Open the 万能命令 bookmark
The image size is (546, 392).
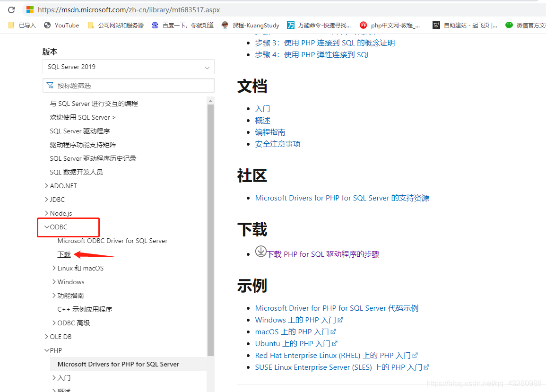click(x=319, y=25)
